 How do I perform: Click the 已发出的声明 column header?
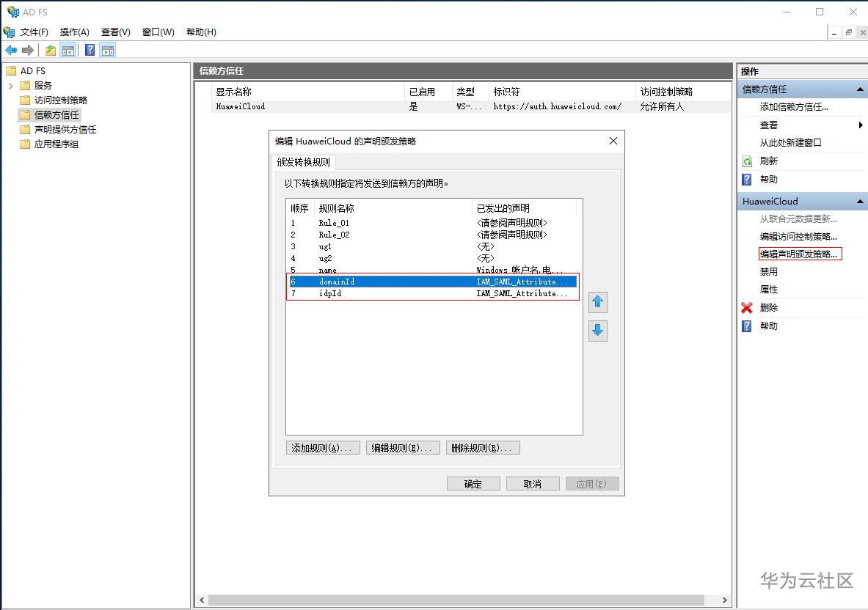tap(524, 208)
